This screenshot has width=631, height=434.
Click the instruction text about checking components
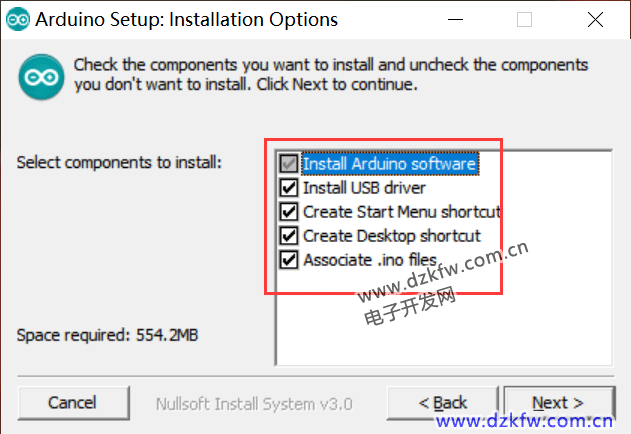coord(330,75)
